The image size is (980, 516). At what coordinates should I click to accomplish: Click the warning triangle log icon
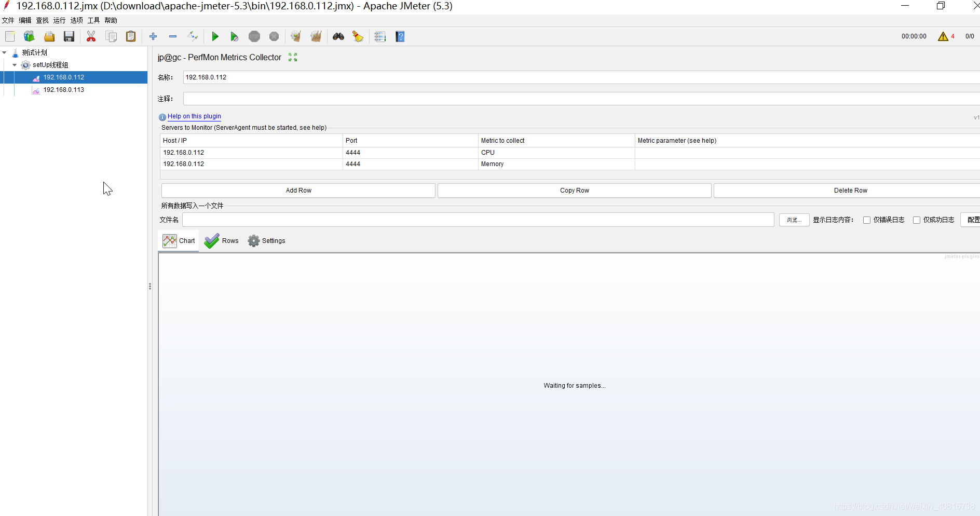pyautogui.click(x=943, y=36)
